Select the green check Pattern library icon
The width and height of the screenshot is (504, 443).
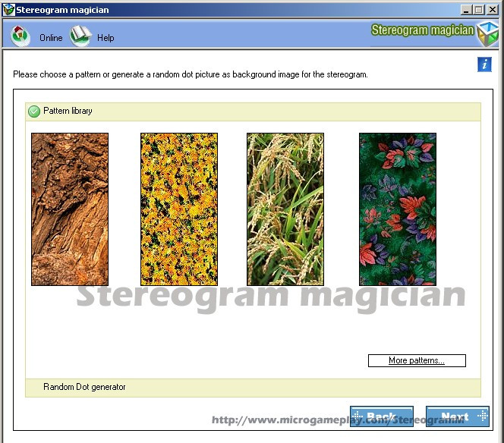coord(34,112)
